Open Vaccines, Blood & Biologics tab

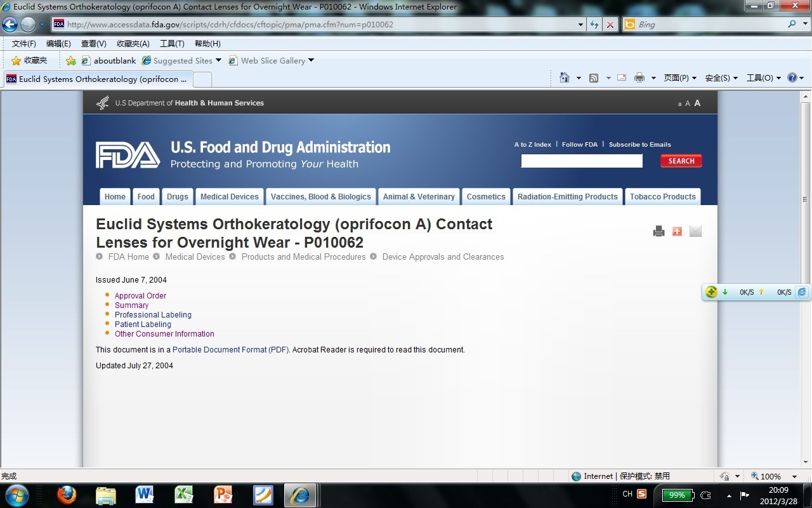click(321, 197)
